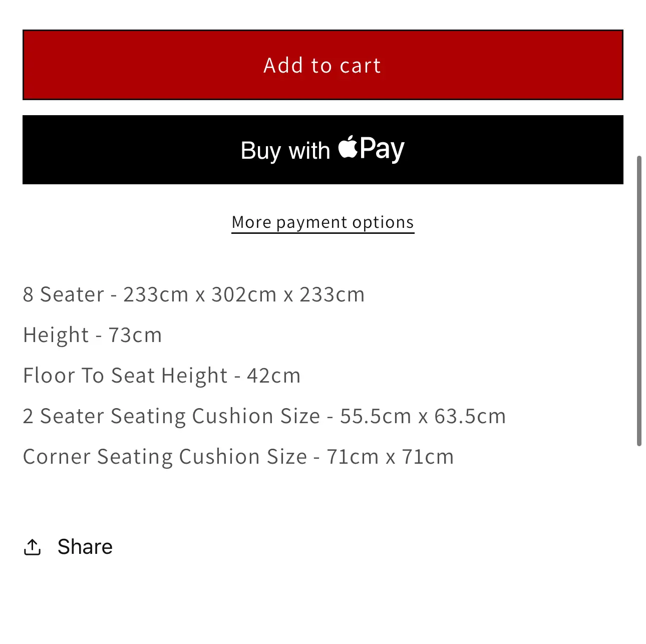Click the 71cm x 71cm corner cushion value
This screenshot has height=644, width=646.
point(390,457)
